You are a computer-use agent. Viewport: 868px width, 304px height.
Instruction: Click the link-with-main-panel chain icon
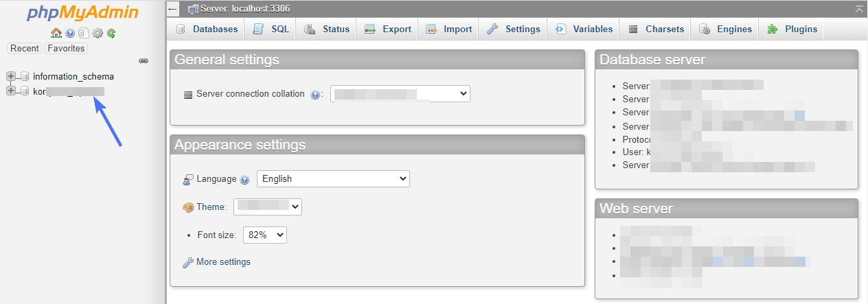(x=144, y=60)
